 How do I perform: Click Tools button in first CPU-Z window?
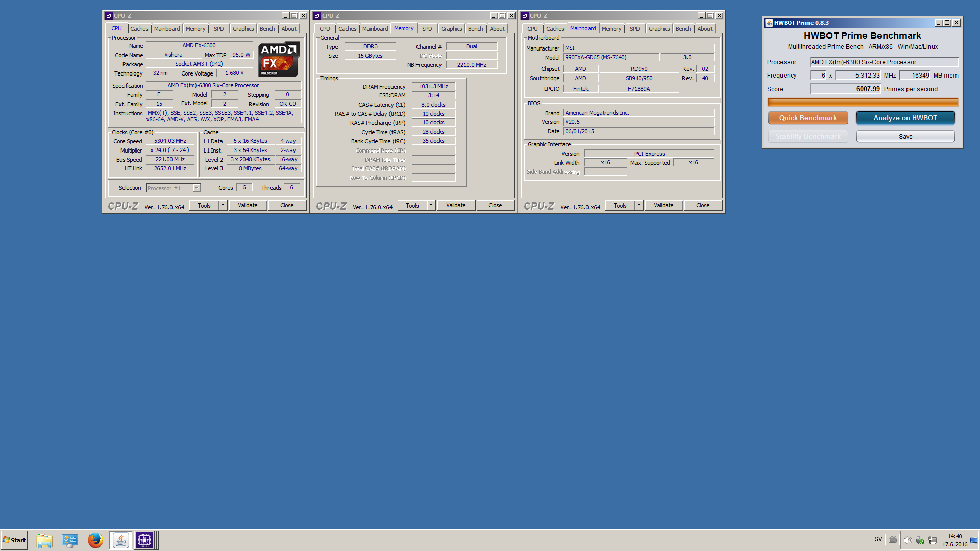(x=204, y=205)
